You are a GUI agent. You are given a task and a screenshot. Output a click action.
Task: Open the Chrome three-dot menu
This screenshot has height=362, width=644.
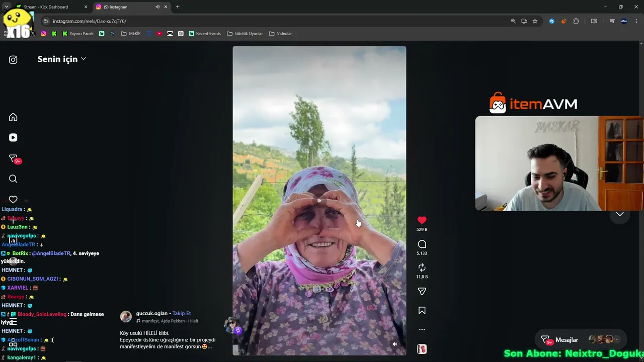point(636,21)
